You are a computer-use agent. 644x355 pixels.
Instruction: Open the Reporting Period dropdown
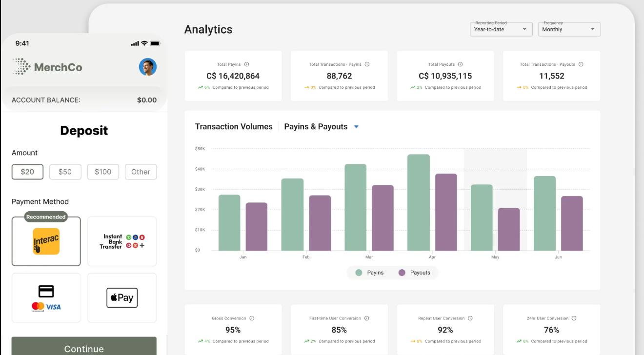[x=501, y=29]
